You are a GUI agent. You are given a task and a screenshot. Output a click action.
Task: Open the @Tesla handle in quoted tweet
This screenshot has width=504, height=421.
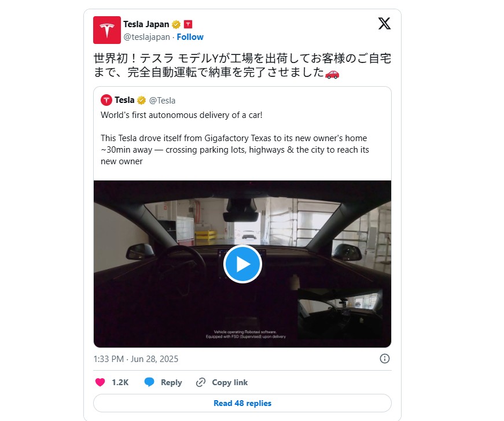coord(162,101)
